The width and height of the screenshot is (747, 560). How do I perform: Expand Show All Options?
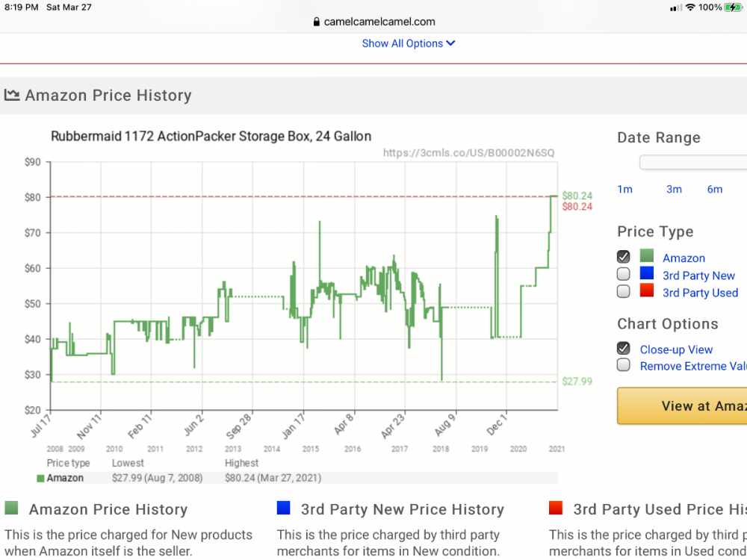[x=408, y=43]
